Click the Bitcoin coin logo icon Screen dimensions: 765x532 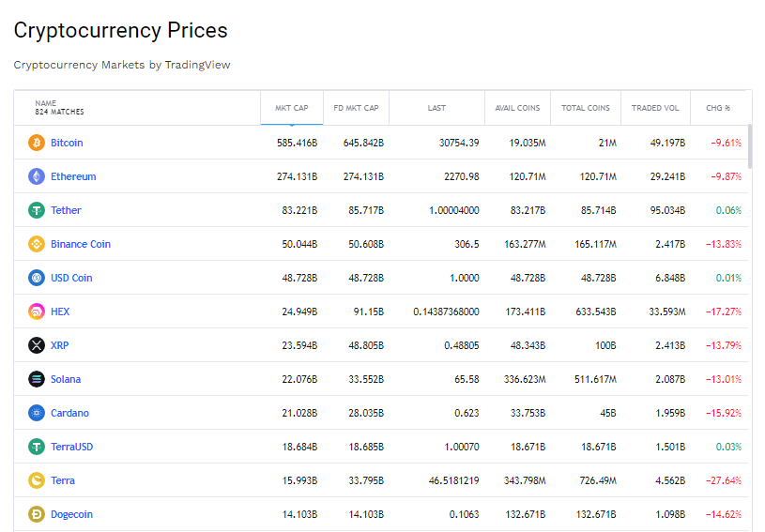tap(37, 143)
